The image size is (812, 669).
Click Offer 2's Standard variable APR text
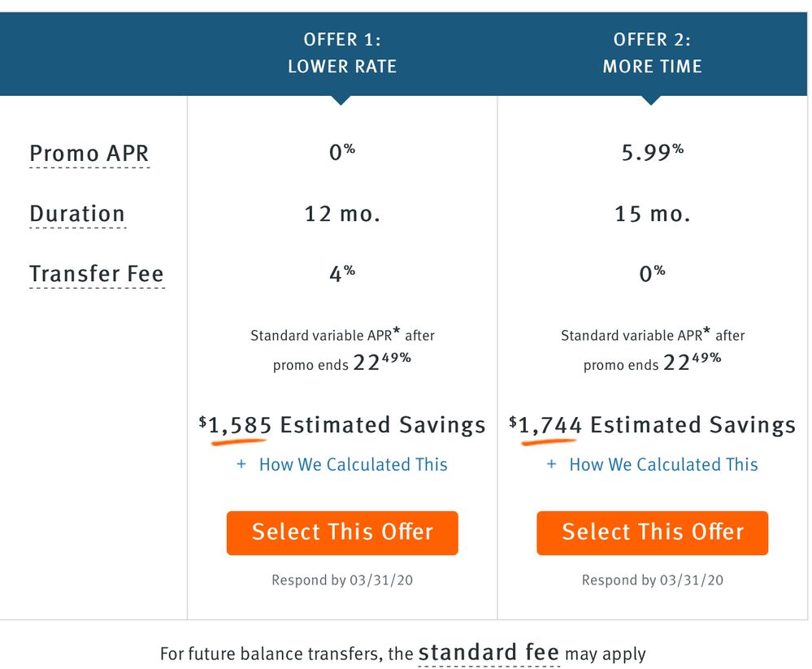tap(653, 350)
